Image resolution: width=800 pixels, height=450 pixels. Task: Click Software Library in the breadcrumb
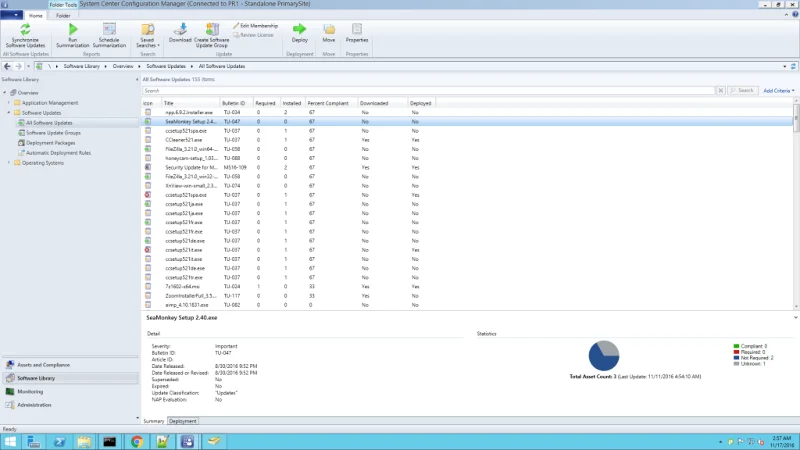82,66
